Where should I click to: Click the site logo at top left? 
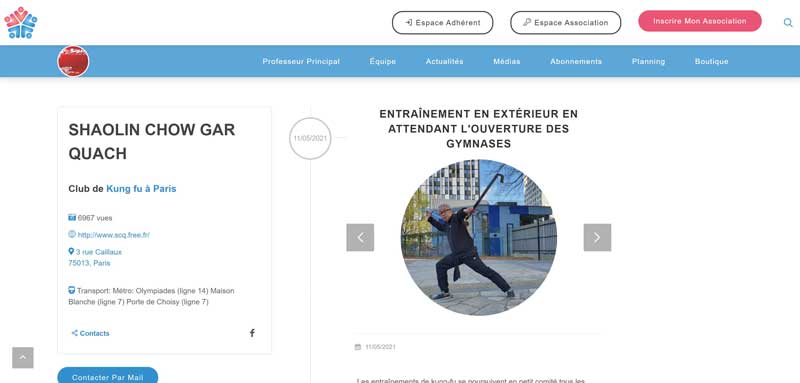(x=21, y=22)
